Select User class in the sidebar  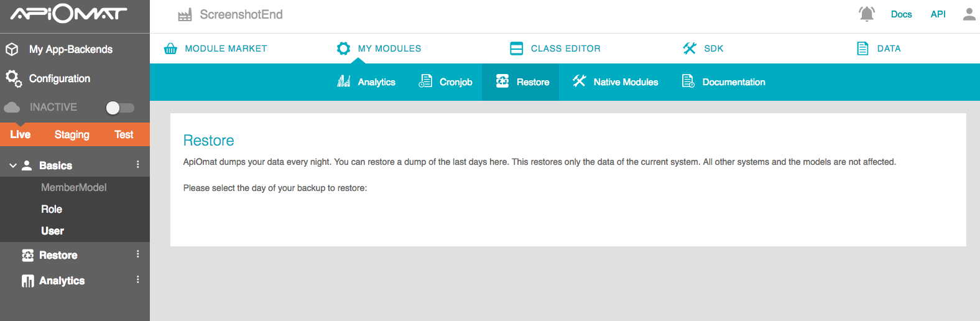pos(52,231)
